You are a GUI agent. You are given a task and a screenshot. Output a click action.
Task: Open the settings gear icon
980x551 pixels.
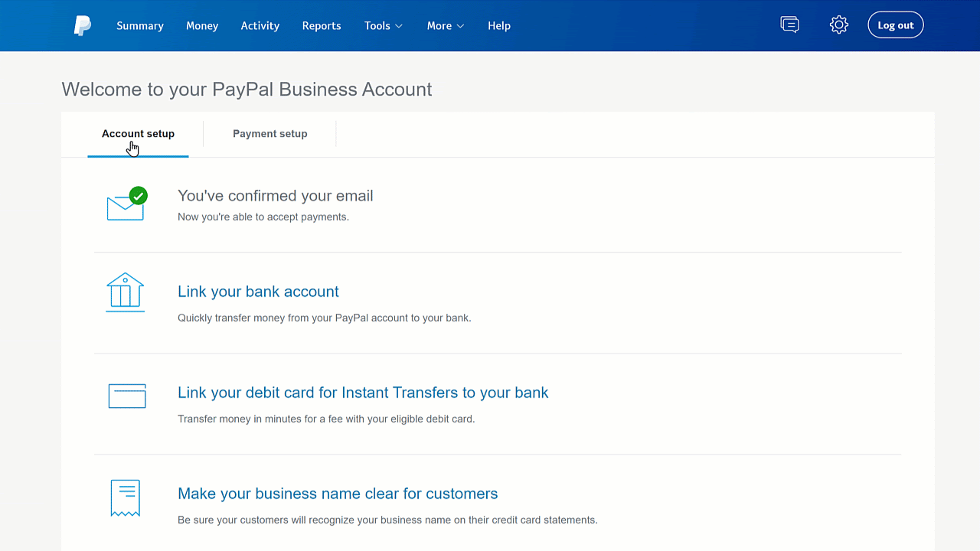pyautogui.click(x=839, y=24)
